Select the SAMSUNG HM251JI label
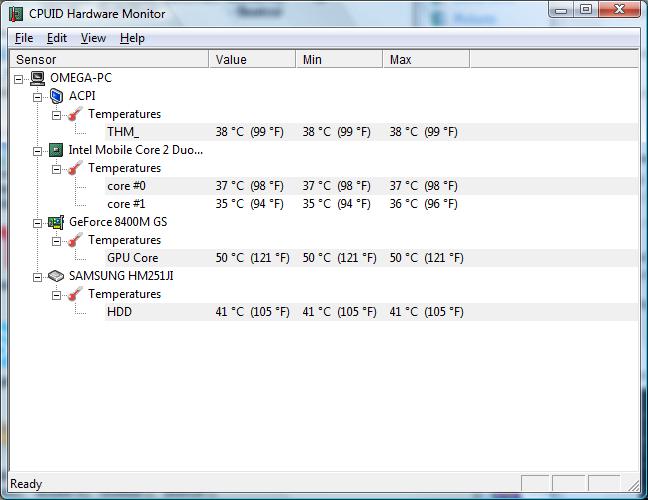 click(x=121, y=276)
